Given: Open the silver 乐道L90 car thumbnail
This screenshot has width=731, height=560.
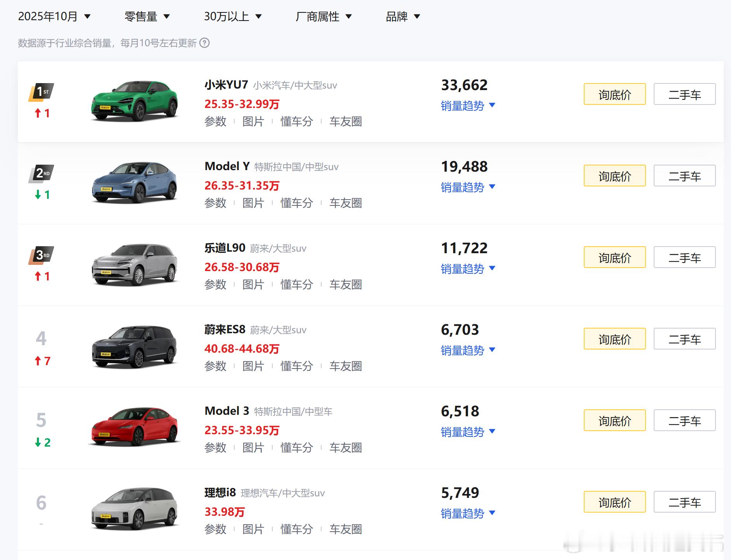Looking at the screenshot, I should pos(134,265).
